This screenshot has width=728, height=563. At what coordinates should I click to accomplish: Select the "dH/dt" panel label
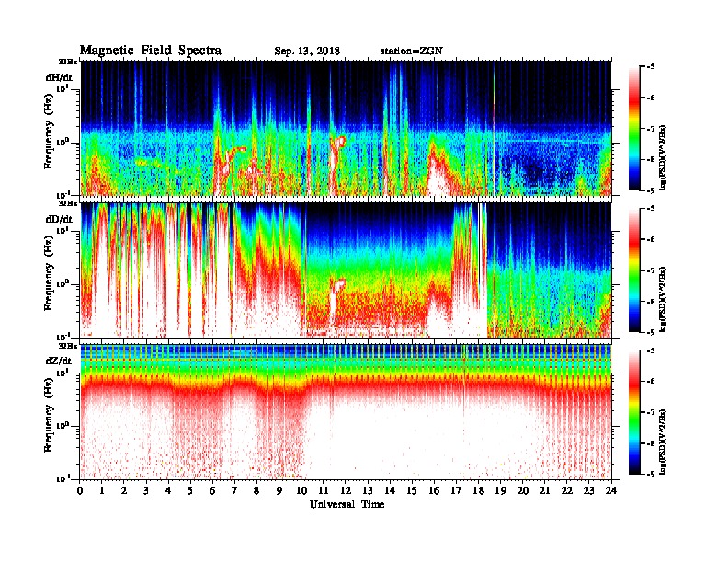[59, 77]
